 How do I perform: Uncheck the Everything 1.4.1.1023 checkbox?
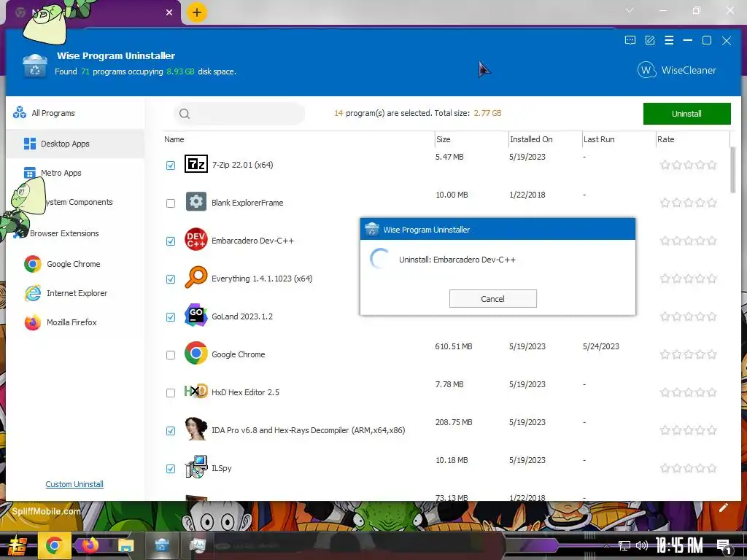[171, 279]
